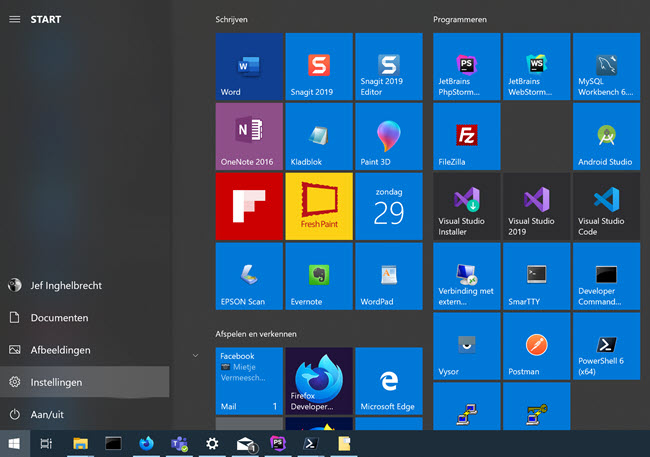Open the Postman tile
The width and height of the screenshot is (650, 457).
coord(536,346)
